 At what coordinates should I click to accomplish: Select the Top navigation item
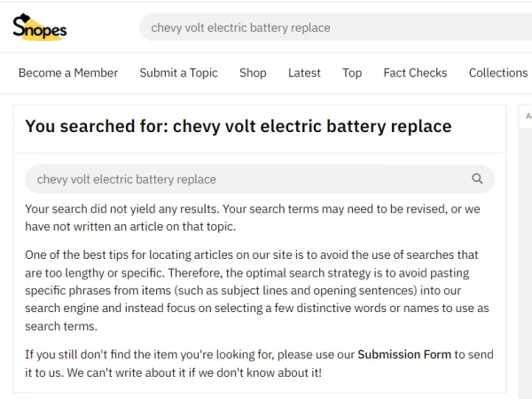coord(352,73)
